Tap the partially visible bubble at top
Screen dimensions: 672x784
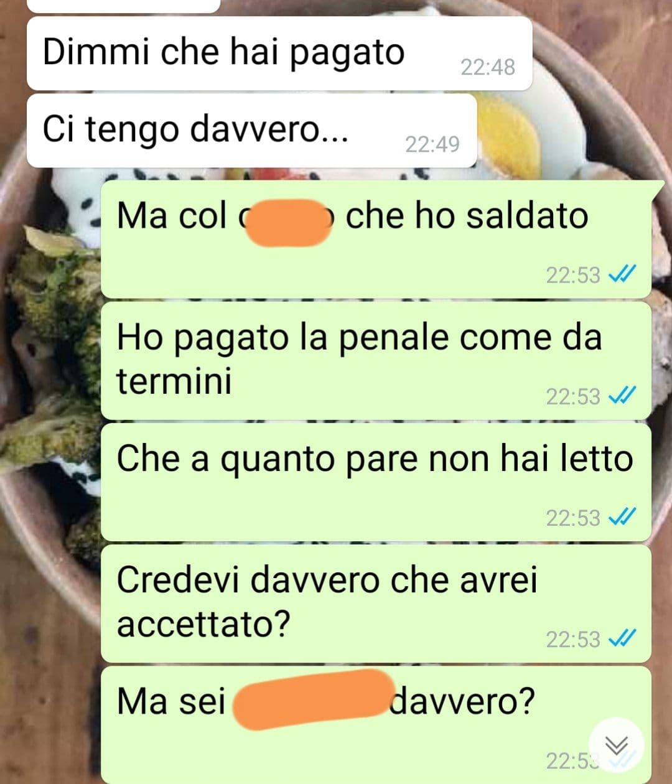coord(124,6)
